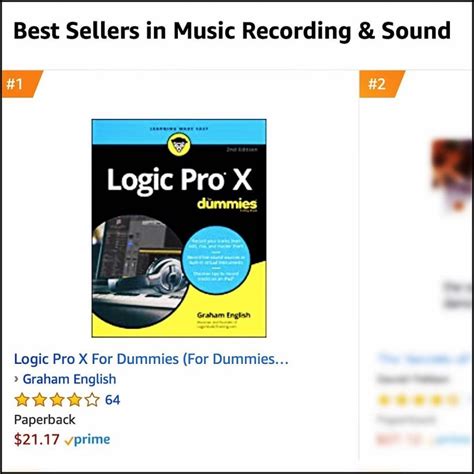
Task: Open the blurred #2 book cover image
Action: 452,175
